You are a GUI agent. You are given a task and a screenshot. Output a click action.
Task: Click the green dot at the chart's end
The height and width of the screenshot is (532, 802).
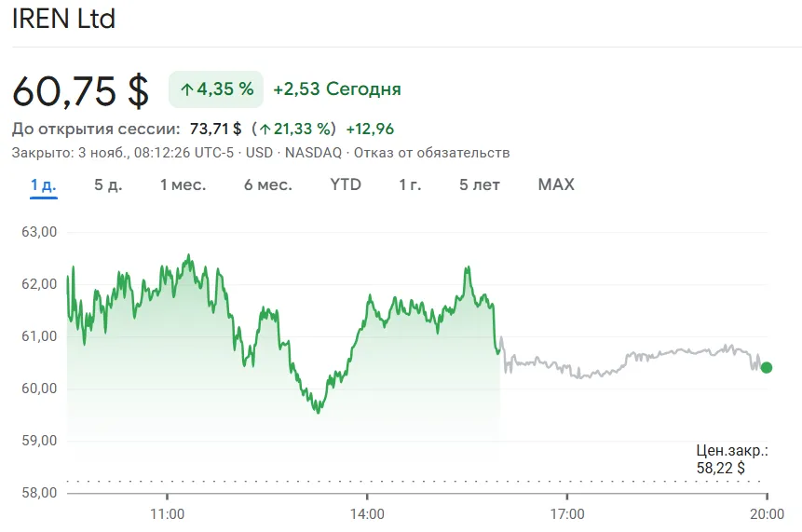(766, 367)
